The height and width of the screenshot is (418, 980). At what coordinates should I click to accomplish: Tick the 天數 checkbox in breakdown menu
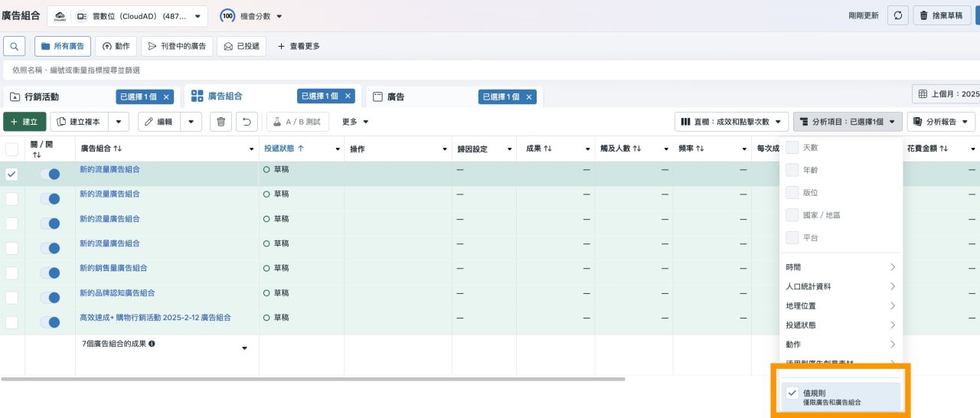tap(792, 147)
